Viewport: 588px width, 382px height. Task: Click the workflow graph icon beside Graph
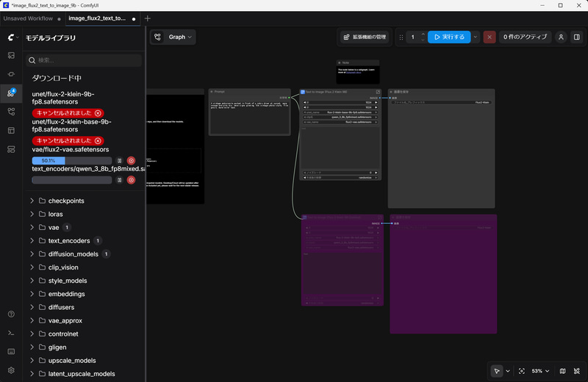(157, 37)
